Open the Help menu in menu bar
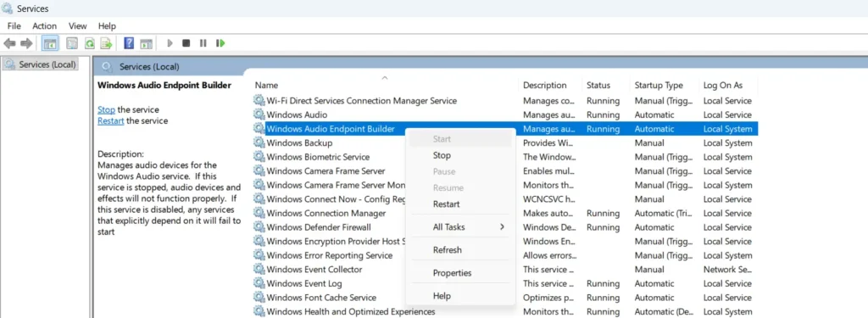The image size is (868, 318). (x=107, y=26)
